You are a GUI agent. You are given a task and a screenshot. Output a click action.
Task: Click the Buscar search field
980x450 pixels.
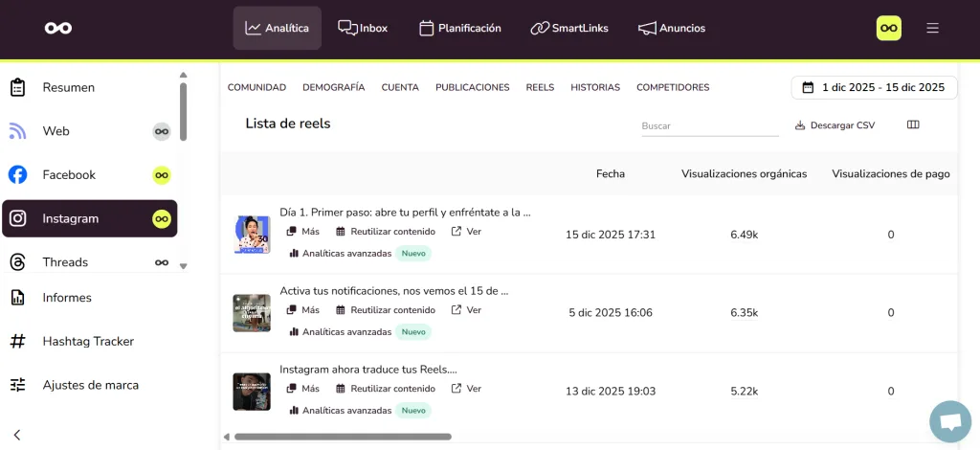point(710,125)
